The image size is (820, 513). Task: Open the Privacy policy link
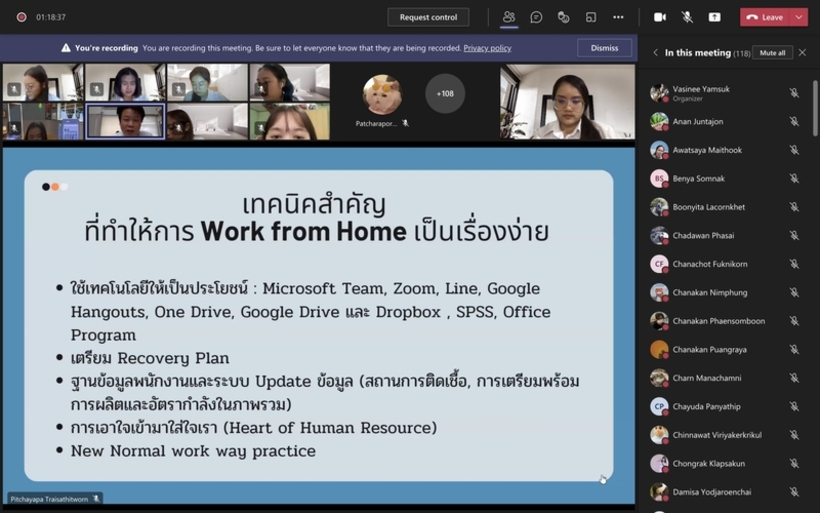pyautogui.click(x=487, y=48)
